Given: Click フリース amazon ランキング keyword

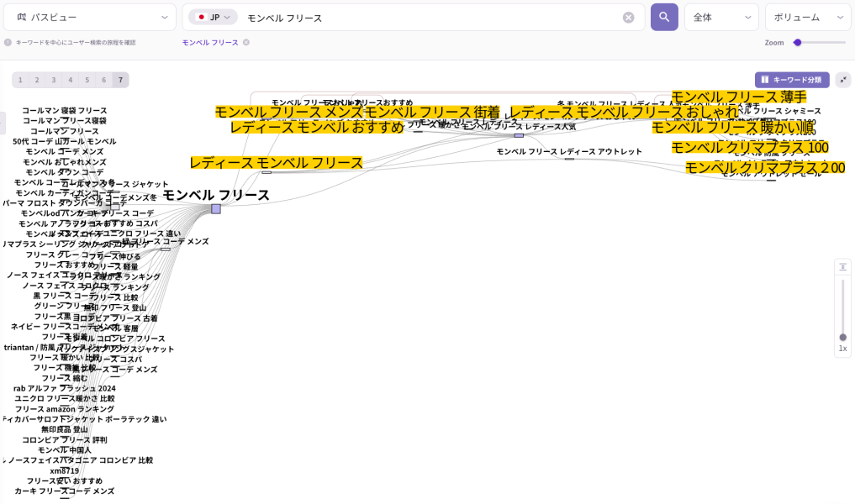Looking at the screenshot, I should 65,409.
